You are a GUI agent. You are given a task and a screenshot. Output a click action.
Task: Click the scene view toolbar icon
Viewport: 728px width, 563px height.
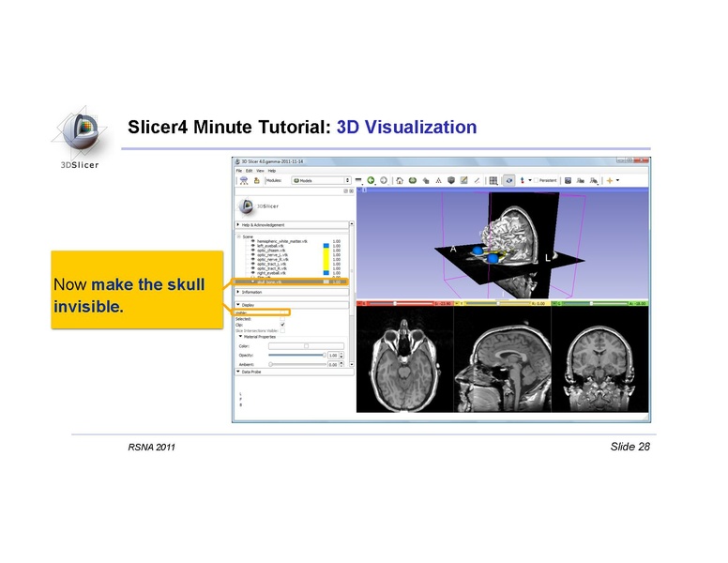(x=581, y=180)
